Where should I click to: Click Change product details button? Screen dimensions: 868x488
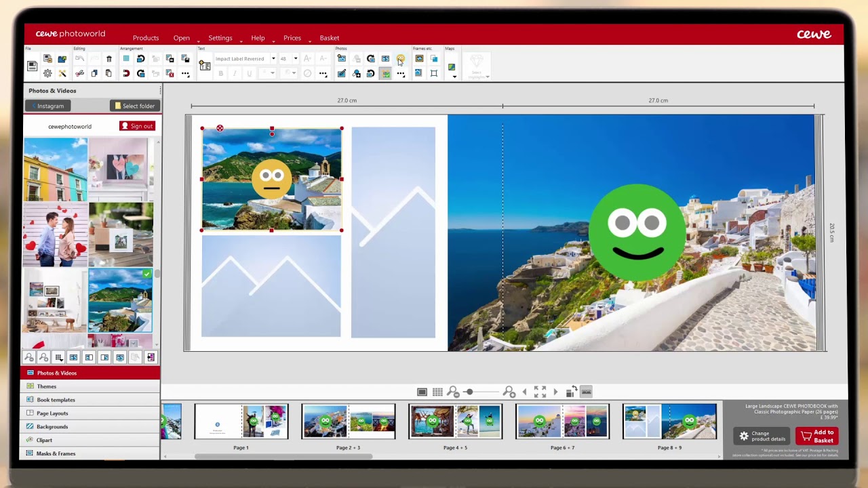[763, 436]
